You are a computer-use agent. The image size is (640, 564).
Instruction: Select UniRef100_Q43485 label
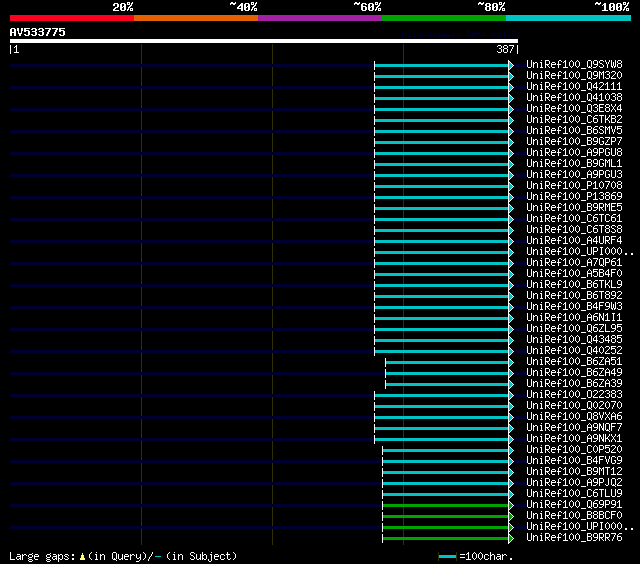pyautogui.click(x=574, y=340)
